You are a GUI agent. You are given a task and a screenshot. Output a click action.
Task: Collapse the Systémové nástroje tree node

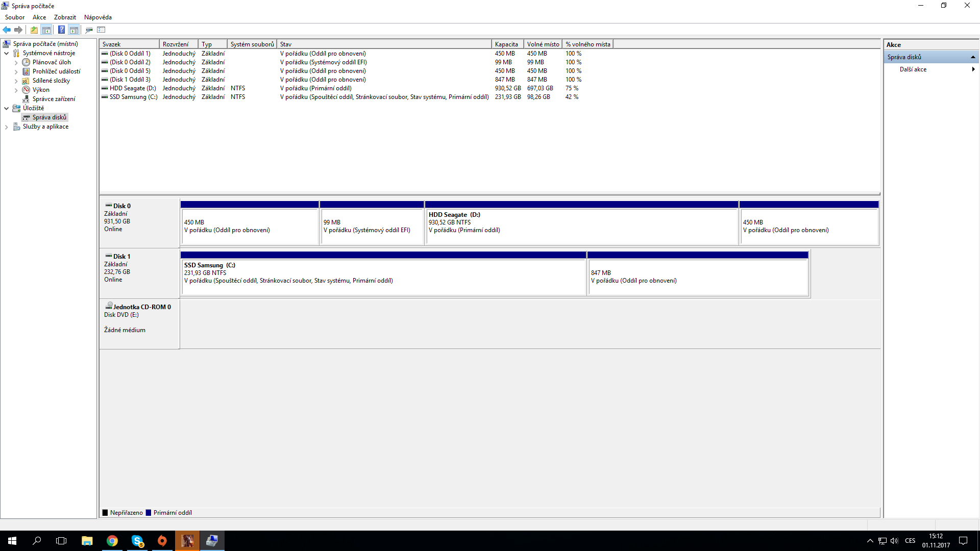pos(6,53)
